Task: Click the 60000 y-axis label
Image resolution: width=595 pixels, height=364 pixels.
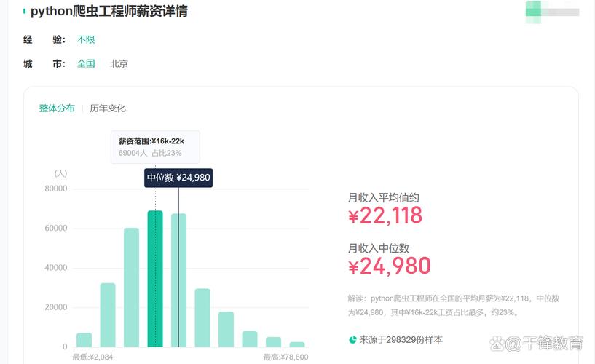Action: (56, 229)
